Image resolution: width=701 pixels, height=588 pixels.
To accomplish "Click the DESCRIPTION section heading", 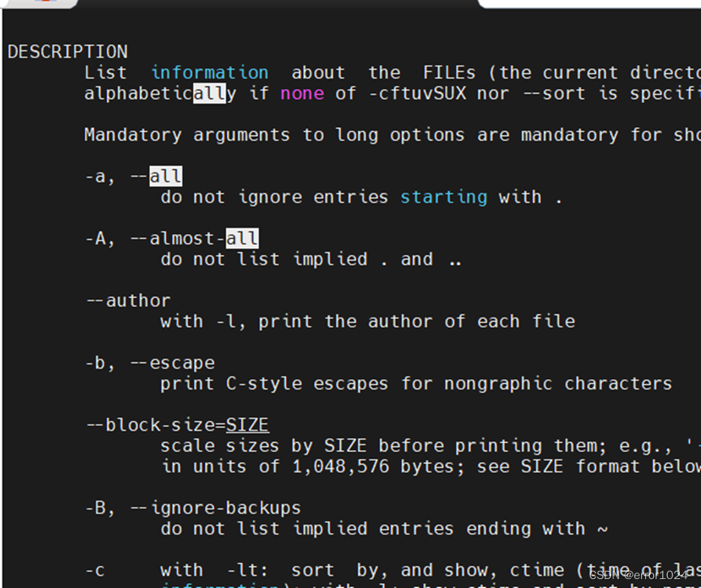I will click(x=67, y=52).
